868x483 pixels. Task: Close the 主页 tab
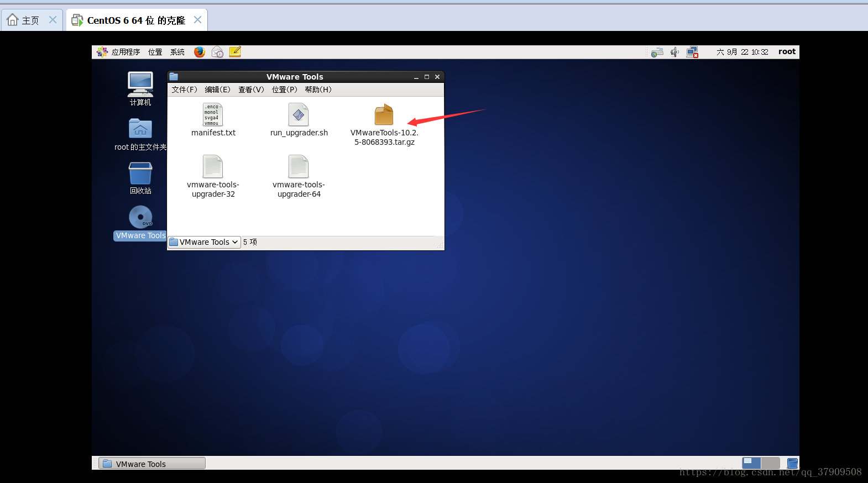(x=53, y=20)
